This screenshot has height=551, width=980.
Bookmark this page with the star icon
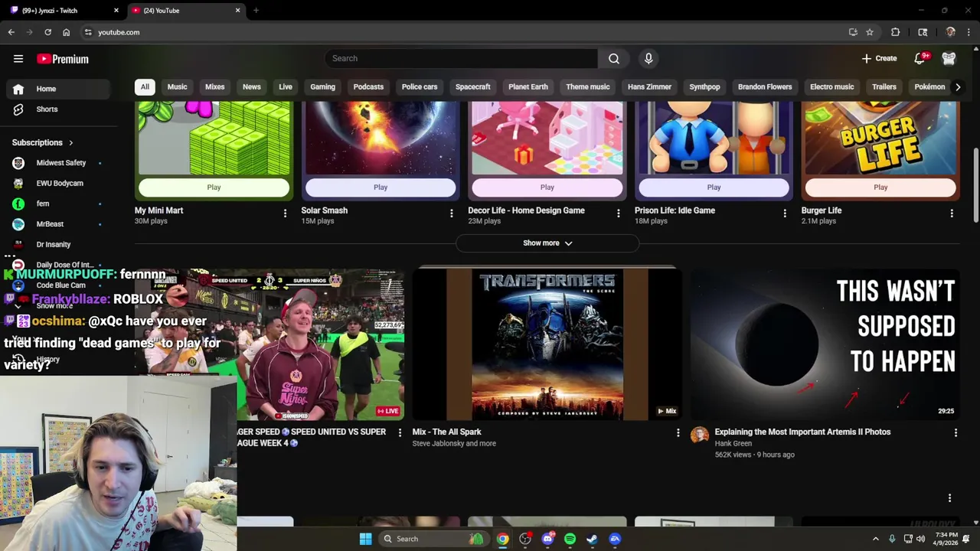(x=870, y=32)
